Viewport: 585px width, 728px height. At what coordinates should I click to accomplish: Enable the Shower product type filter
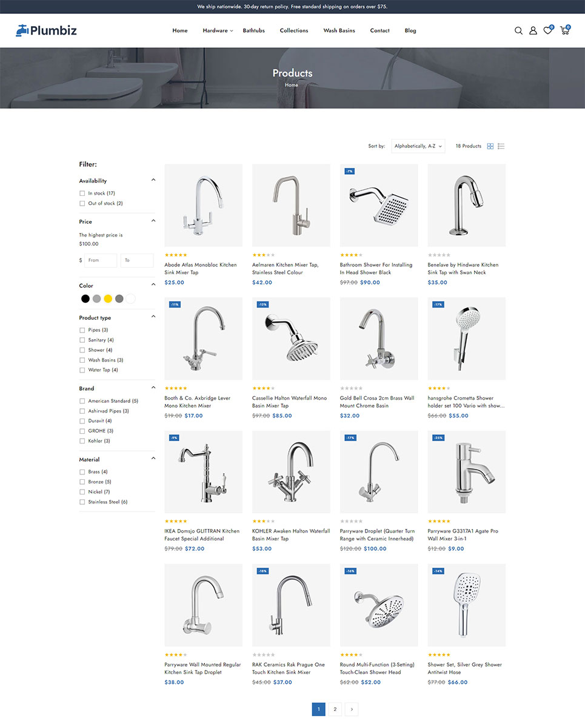(82, 350)
